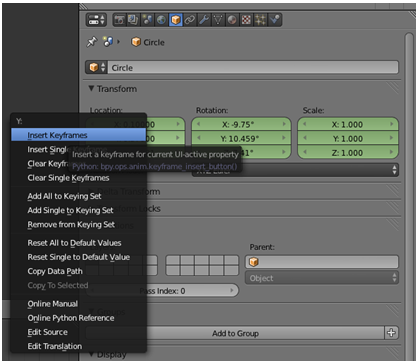Select the Object properties cube tab
The height and width of the screenshot is (363, 418).
176,20
